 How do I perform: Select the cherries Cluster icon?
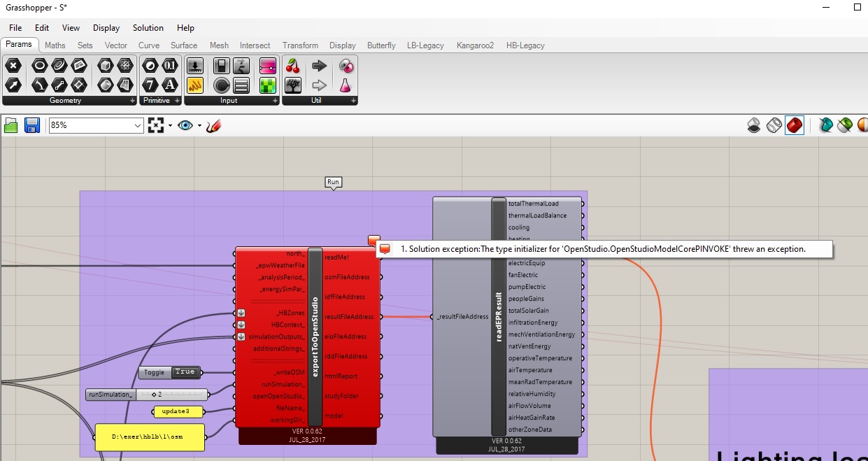pos(293,66)
